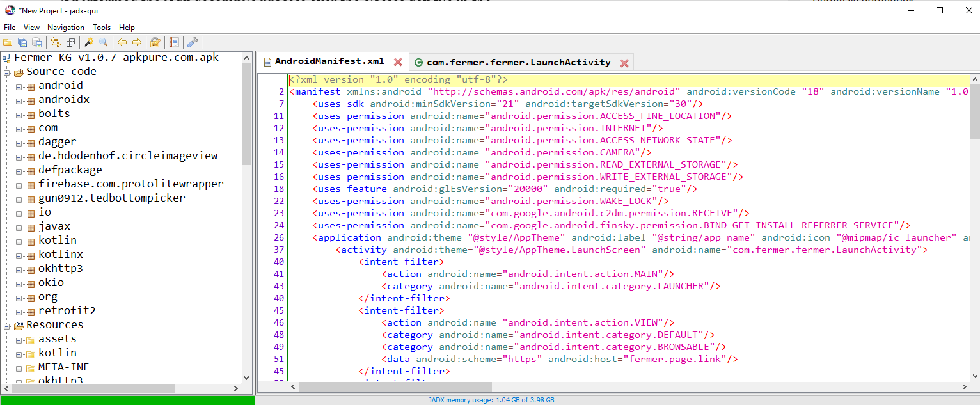Click the Save all icon
This screenshot has width=980, height=405.
[x=22, y=43]
